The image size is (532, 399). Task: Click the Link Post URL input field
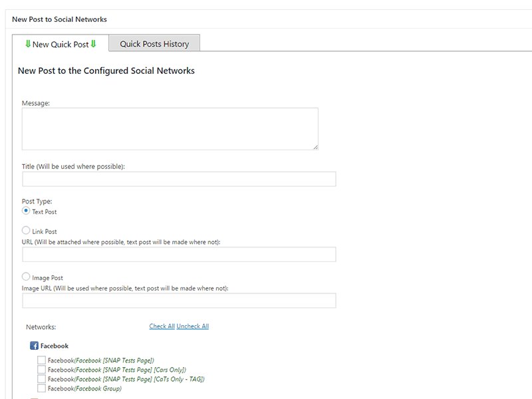coord(179,254)
